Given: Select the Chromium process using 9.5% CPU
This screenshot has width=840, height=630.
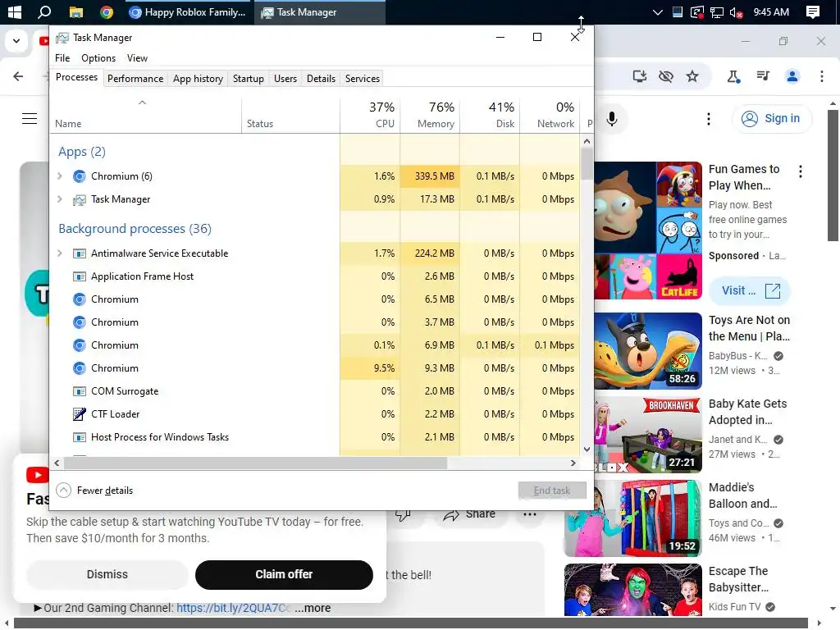Looking at the screenshot, I should [314, 368].
